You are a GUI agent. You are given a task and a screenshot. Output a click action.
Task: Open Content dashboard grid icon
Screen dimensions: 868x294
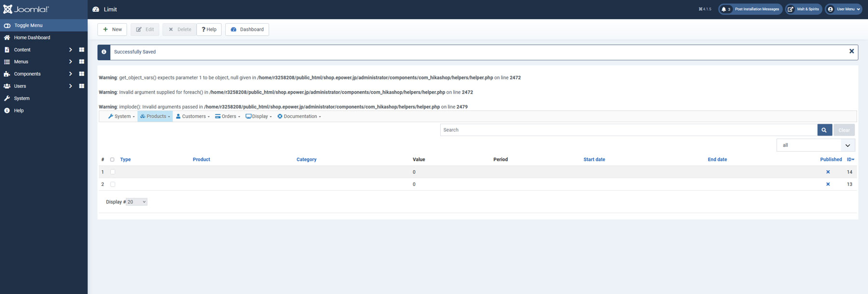81,50
